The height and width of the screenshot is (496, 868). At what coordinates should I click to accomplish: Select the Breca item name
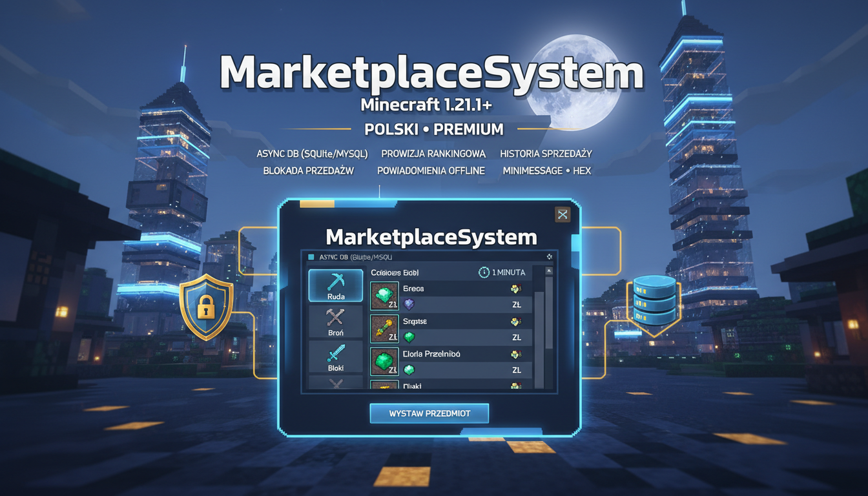click(x=413, y=289)
